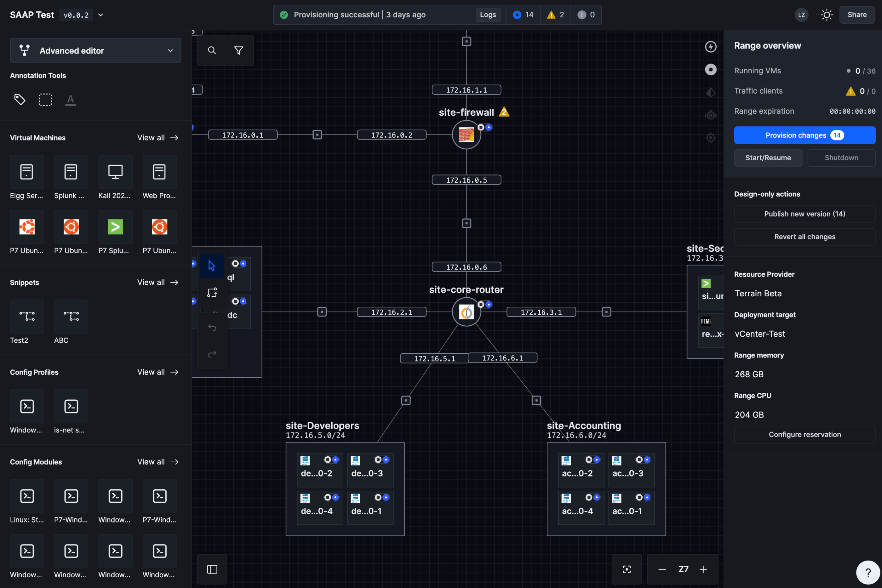
Task: Toggle status dots on site-firewall
Action: click(x=484, y=127)
